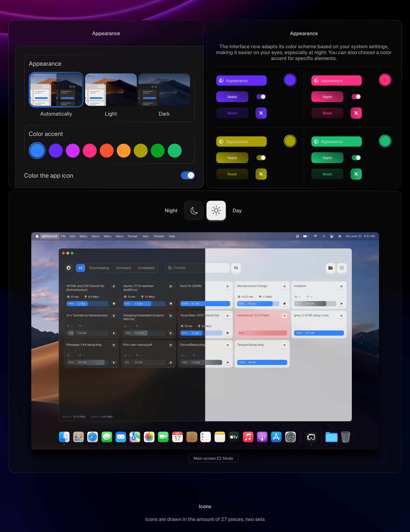Click the add torrent plus icon
This screenshot has width=410, height=532.
[342, 268]
